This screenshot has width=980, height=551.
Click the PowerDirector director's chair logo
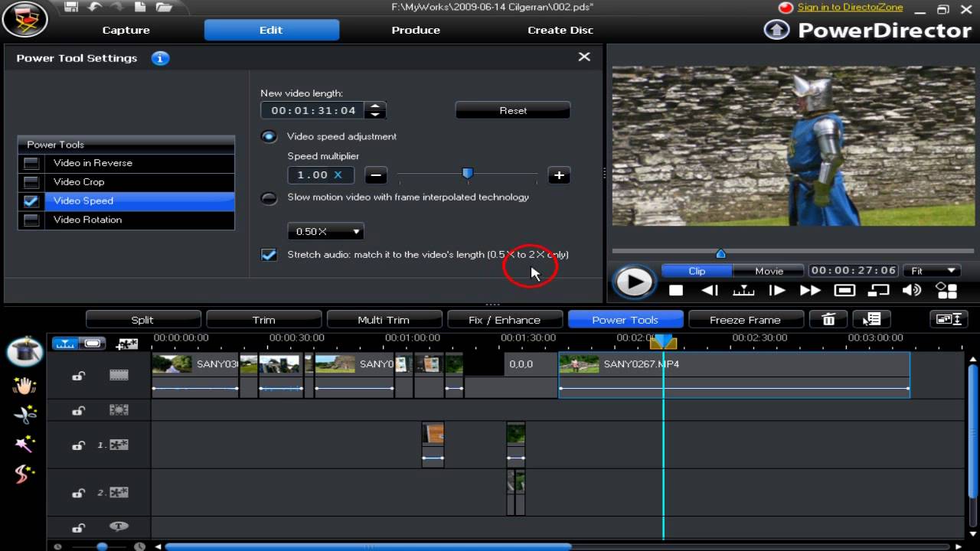(25, 20)
